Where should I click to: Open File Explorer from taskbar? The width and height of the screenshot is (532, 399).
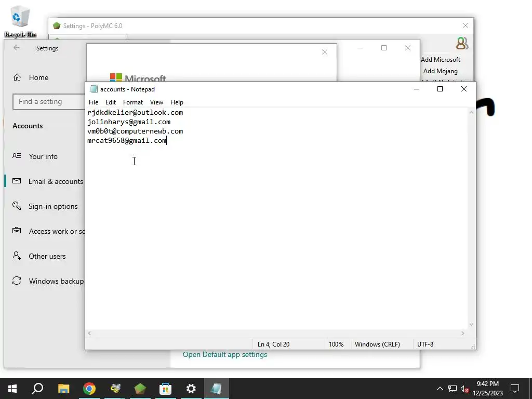(63, 389)
